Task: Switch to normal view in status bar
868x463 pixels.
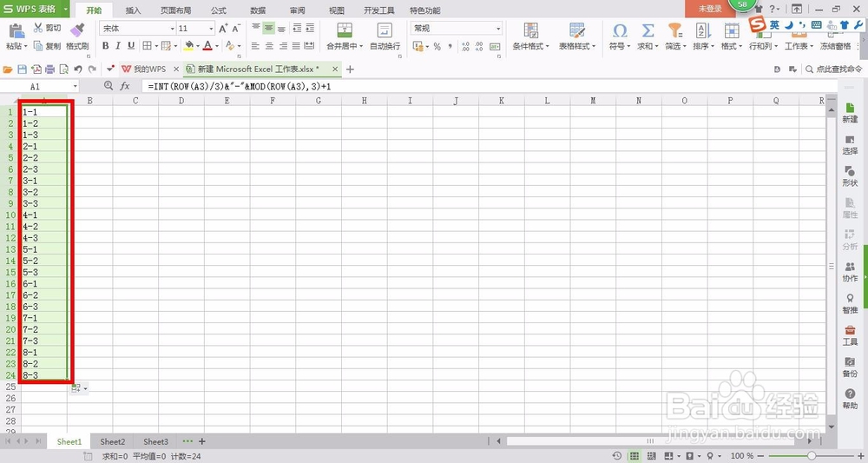Action: 635,456
